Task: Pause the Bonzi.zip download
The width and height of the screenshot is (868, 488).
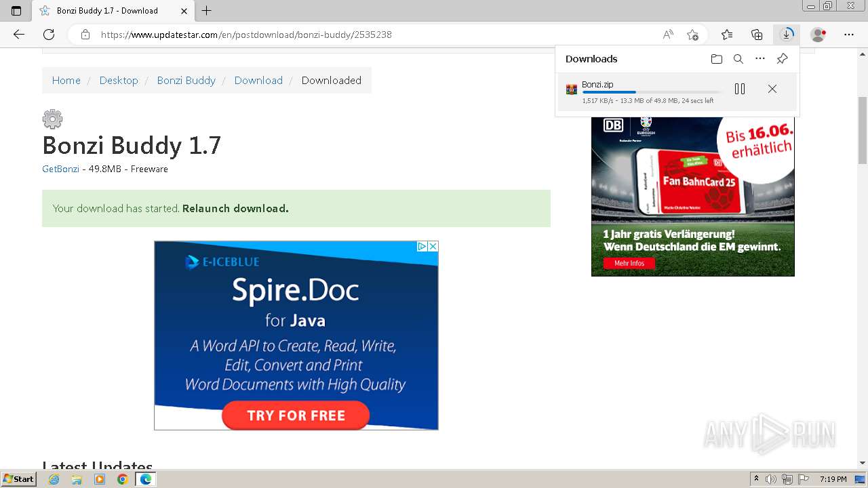Action: click(740, 89)
